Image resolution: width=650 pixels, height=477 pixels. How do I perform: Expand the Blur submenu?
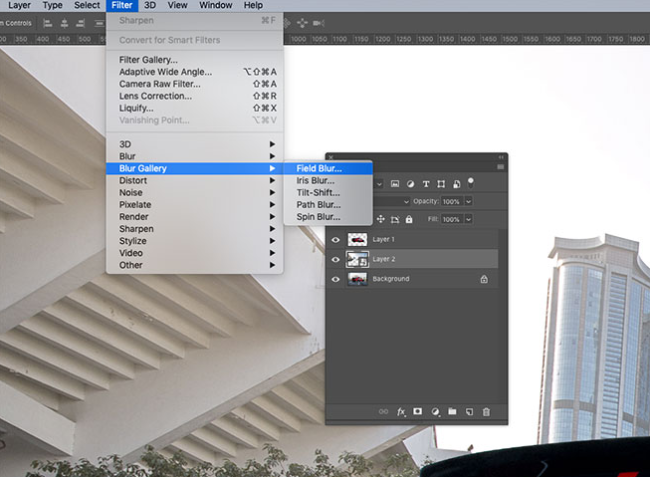[x=195, y=156]
